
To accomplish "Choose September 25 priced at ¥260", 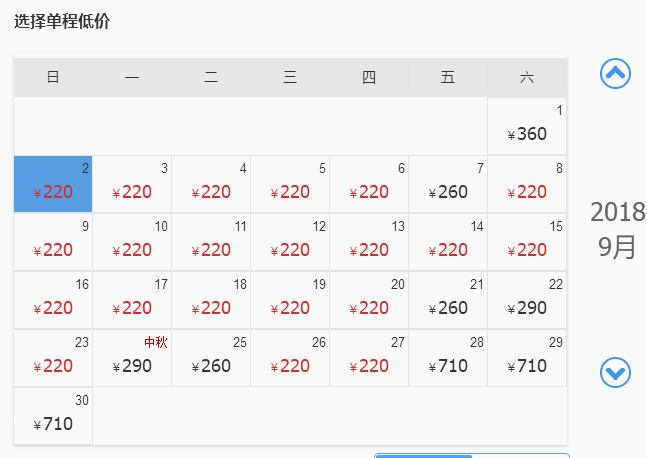I will click(x=211, y=358).
